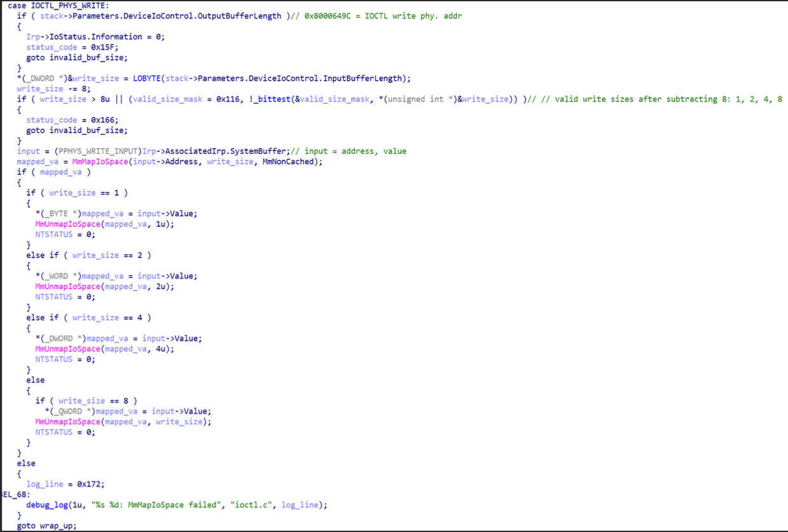Viewport: 788px width, 532px height.
Task: Jump to the MmMapIoSpace function call
Action: 100,161
